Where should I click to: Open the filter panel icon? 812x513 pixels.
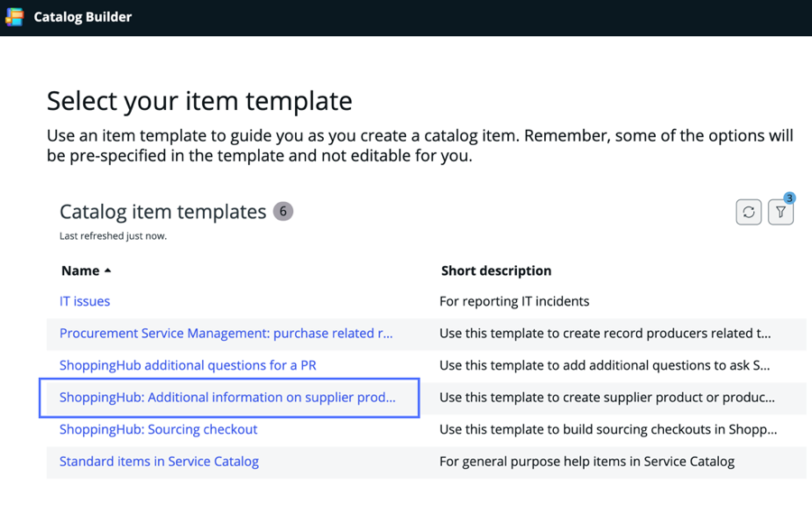(x=780, y=212)
